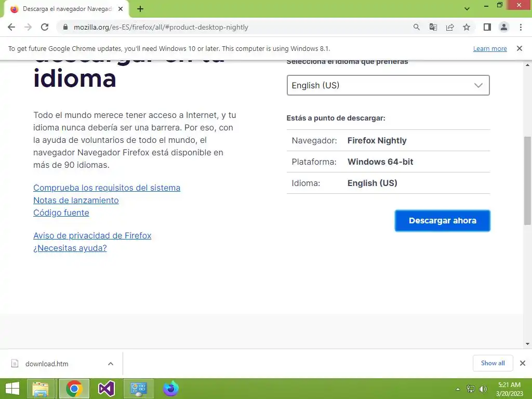Click the 'Estás a punto de descargar:' heading
This screenshot has width=532, height=399.
click(336, 118)
